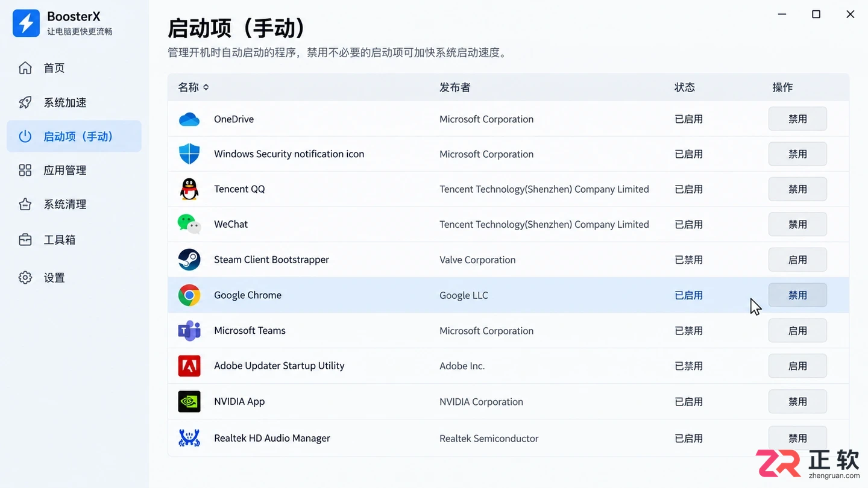Open 应用管理 from the sidebar

[x=74, y=170]
